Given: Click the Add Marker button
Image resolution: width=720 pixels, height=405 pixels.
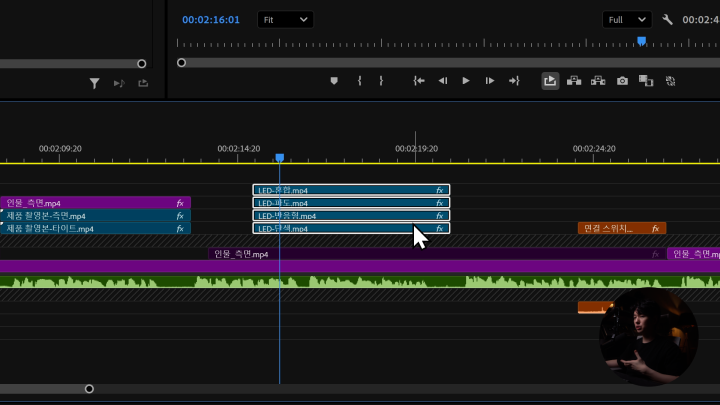Looking at the screenshot, I should click(x=335, y=81).
